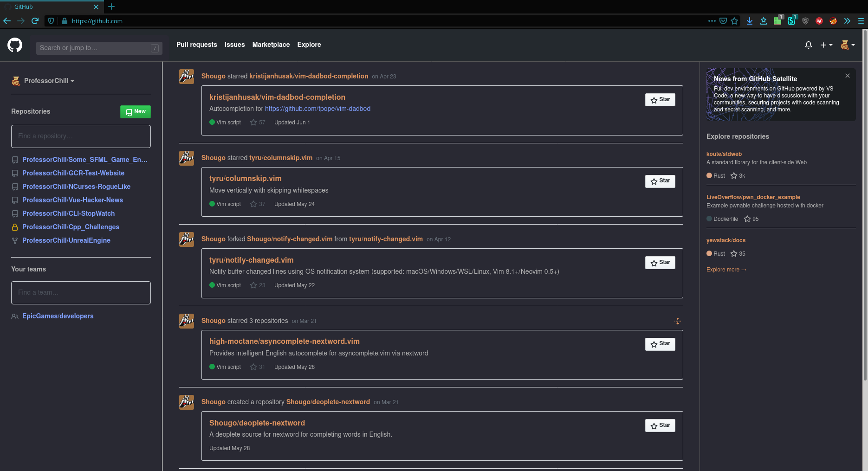Go back with the browser back arrow
Viewport: 868px width, 471px height.
7,21
